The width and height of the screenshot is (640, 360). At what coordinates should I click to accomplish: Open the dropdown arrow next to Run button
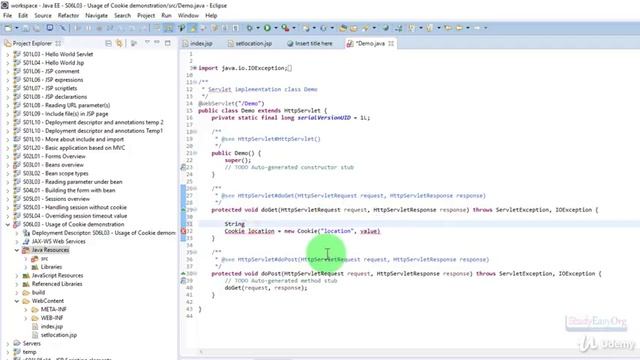276,28
